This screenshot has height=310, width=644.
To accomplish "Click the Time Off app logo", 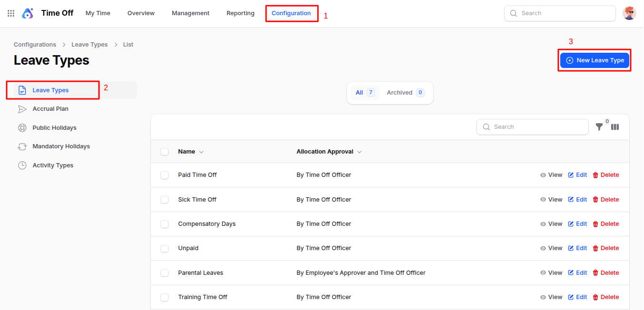I will (28, 13).
